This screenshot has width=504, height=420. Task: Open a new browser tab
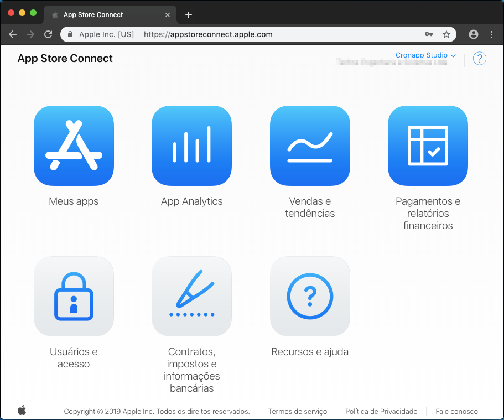[189, 15]
